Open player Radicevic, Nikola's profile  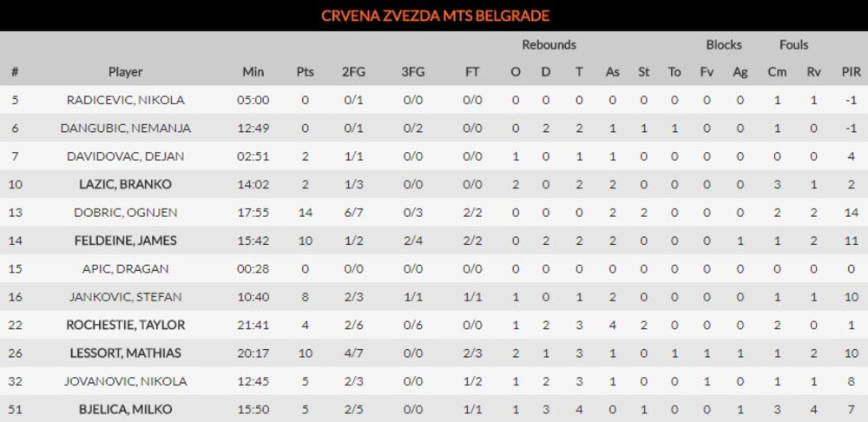point(126,100)
